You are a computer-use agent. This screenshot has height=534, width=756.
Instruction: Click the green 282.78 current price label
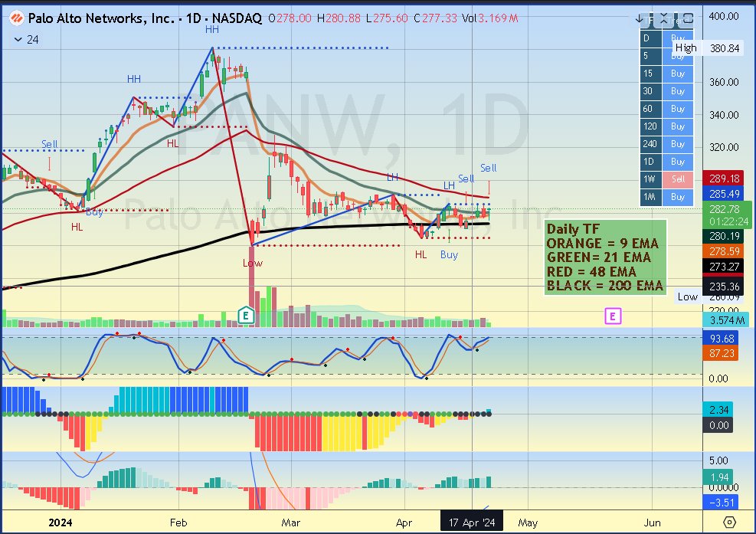728,215
